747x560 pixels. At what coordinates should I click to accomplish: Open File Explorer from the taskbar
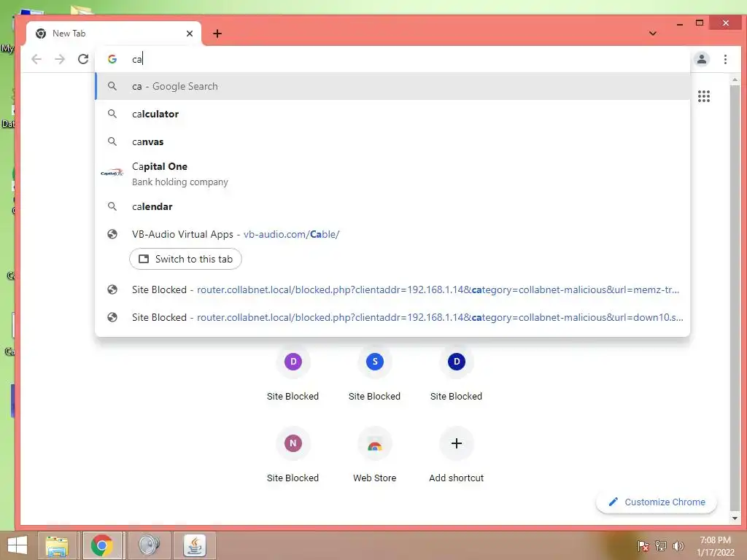tap(57, 545)
